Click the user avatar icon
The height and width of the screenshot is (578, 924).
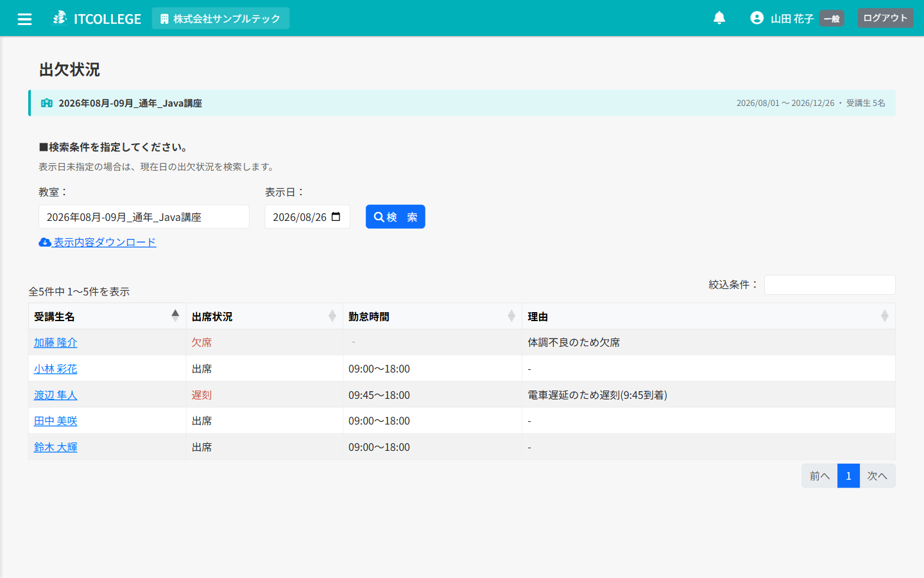coord(757,18)
